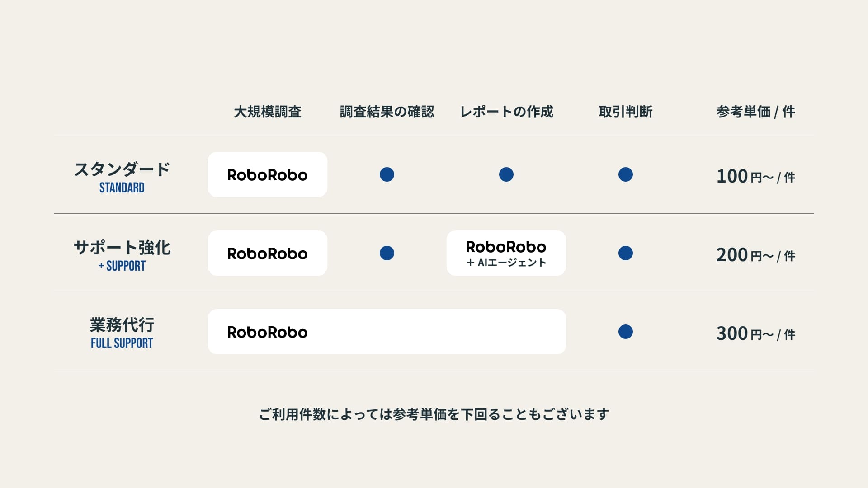Image resolution: width=868 pixels, height=488 pixels.
Task: Select the 取引判断 column header
Action: click(626, 112)
